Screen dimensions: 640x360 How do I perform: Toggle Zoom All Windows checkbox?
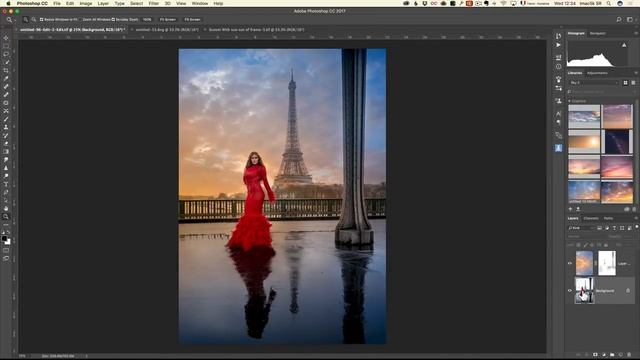tap(80, 20)
